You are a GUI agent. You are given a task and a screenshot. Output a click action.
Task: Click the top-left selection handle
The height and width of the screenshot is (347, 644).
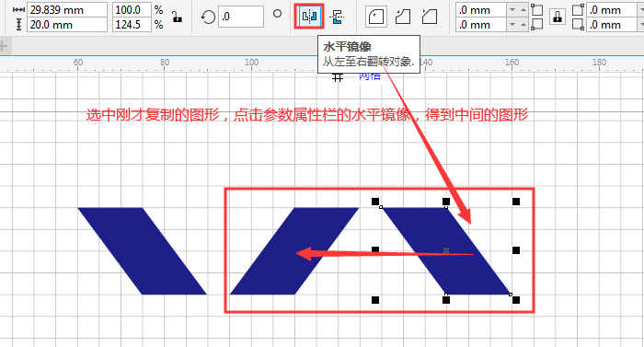(x=375, y=202)
